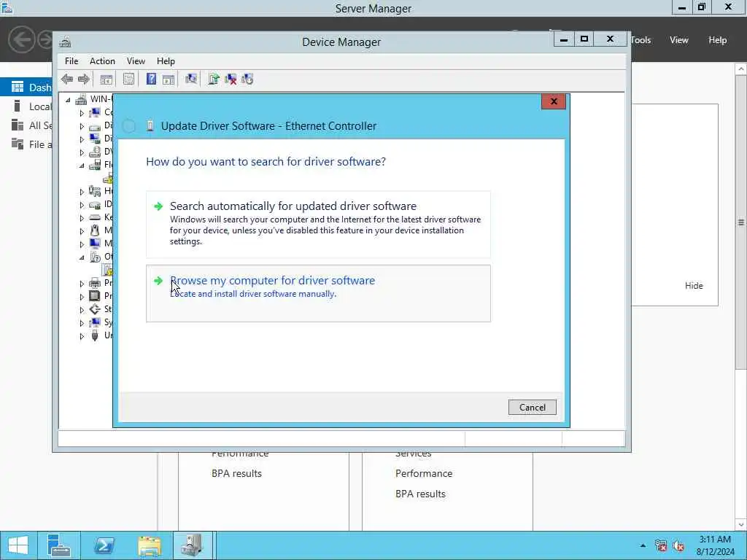747x560 pixels.
Task: Click the Back arrow in Device Manager toolbar
Action: (x=67, y=79)
